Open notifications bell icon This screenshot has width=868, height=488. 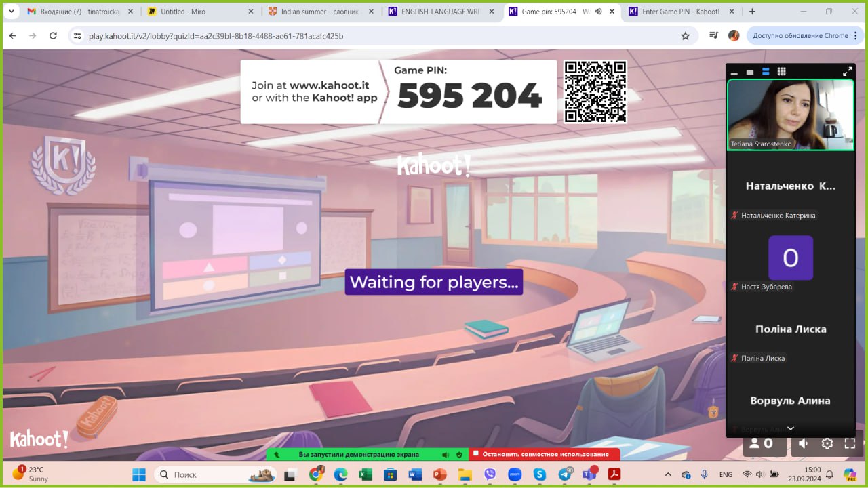point(829,474)
